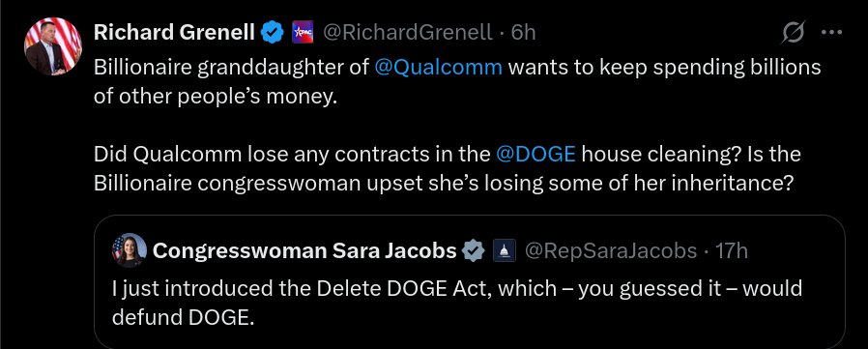The image size is (868, 349).
Task: Open Sara Jacobs' avatar in quoted post
Action: click(x=130, y=250)
